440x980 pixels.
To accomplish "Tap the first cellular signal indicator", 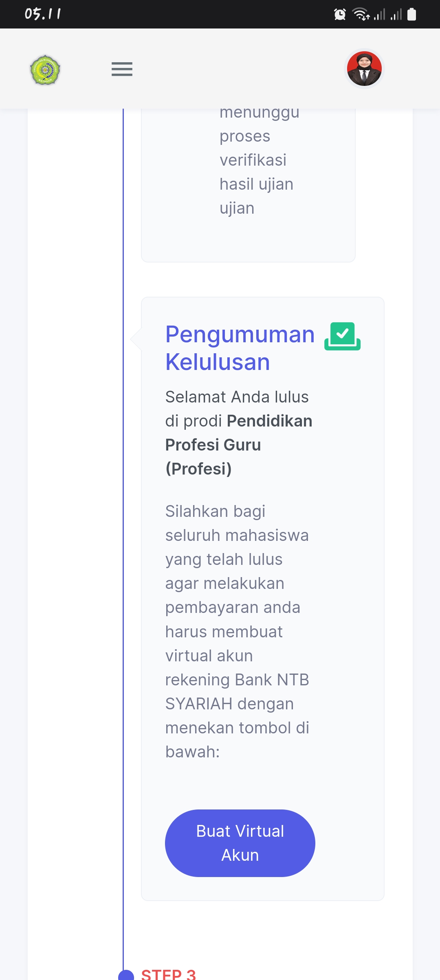I will (379, 15).
